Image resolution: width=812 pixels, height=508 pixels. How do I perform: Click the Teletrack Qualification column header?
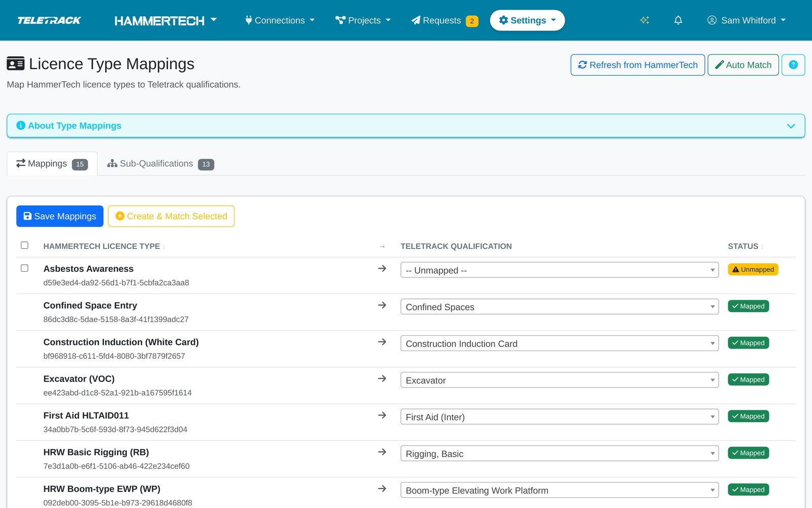pyautogui.click(x=456, y=246)
